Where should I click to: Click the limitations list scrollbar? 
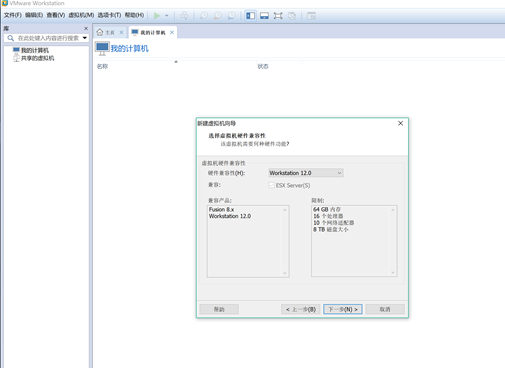(x=393, y=241)
